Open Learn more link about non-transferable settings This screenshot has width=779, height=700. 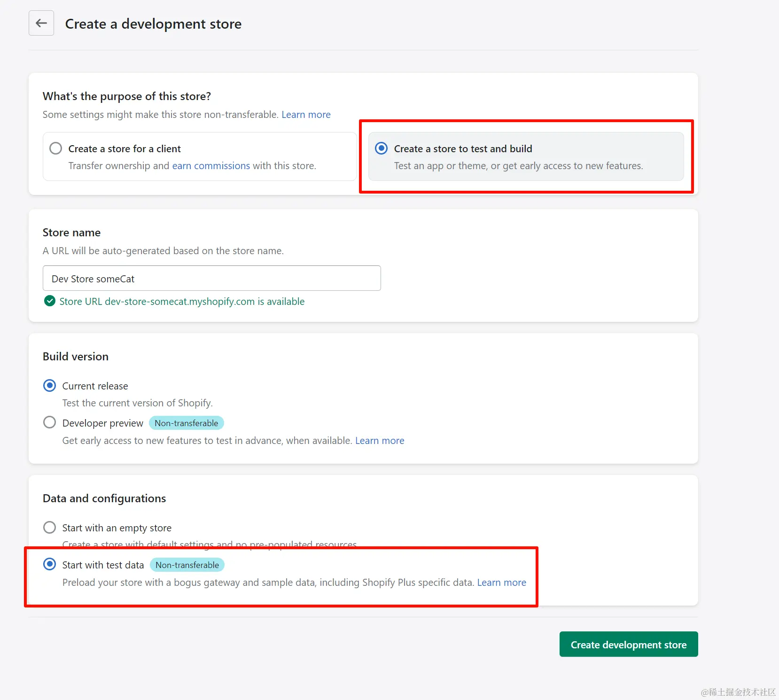point(306,115)
